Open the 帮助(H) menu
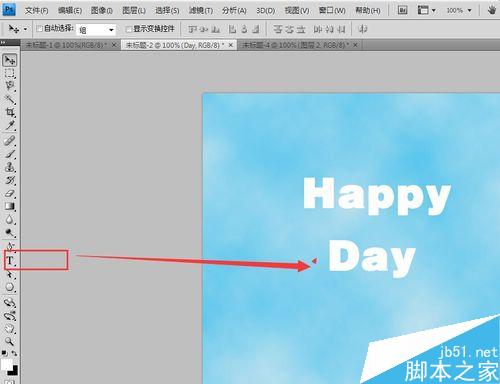500x384 pixels. [x=367, y=11]
